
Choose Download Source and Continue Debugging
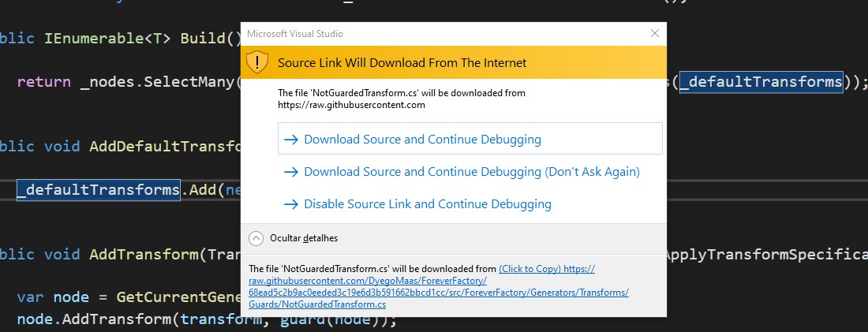pos(470,139)
